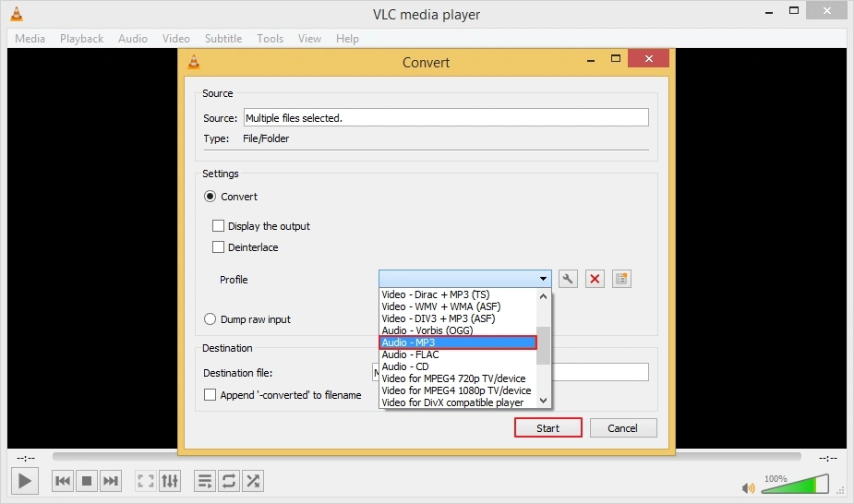Click the Start button
This screenshot has height=504, width=854.
point(547,427)
